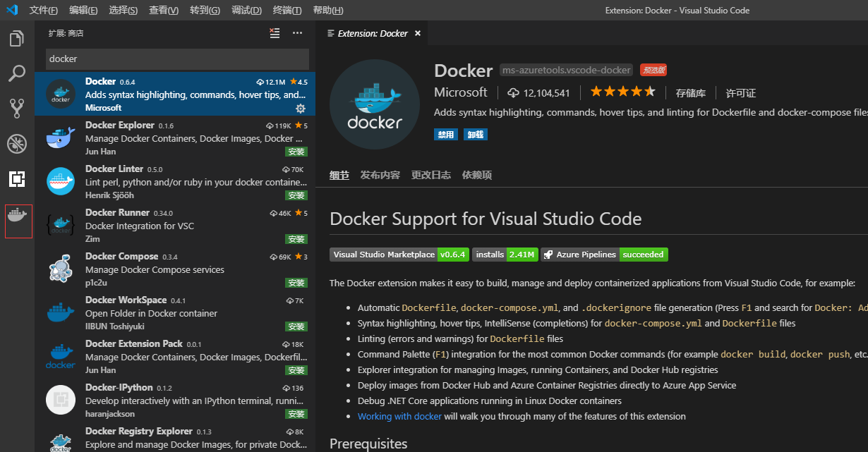Viewport: 868px width, 452px height.
Task: Open the 帮助(H) menu
Action: pos(328,10)
